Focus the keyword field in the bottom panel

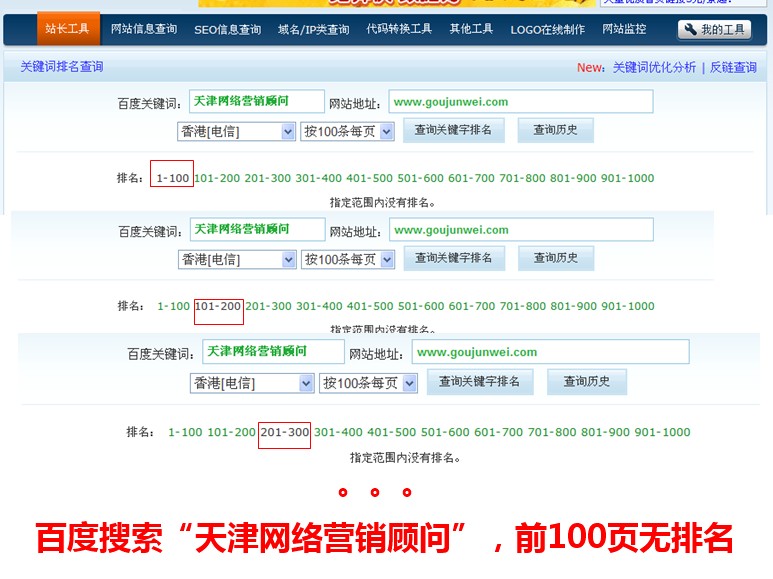coord(273,352)
